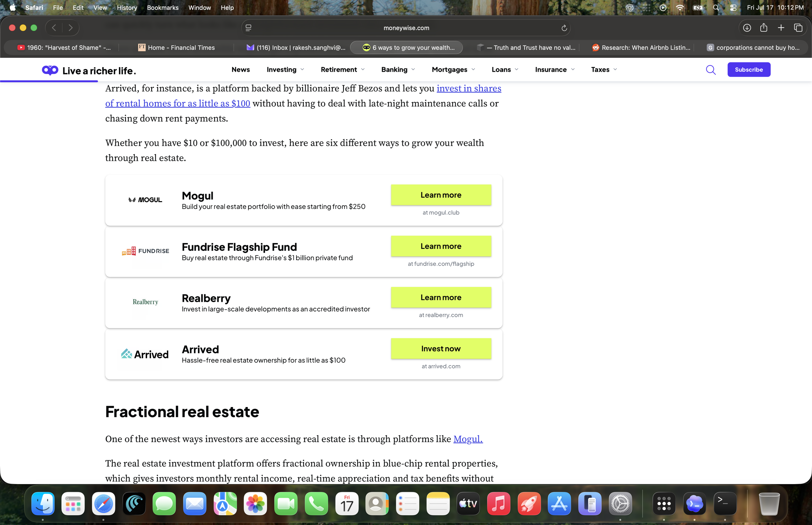The width and height of the screenshot is (812, 525).
Task: Open the Safari share menu
Action: click(764, 28)
